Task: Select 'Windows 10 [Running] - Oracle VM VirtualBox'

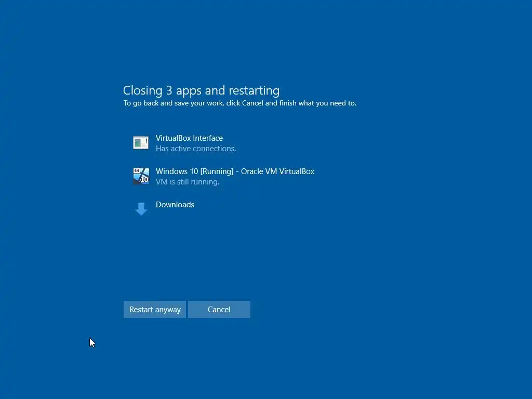Action: coord(235,171)
